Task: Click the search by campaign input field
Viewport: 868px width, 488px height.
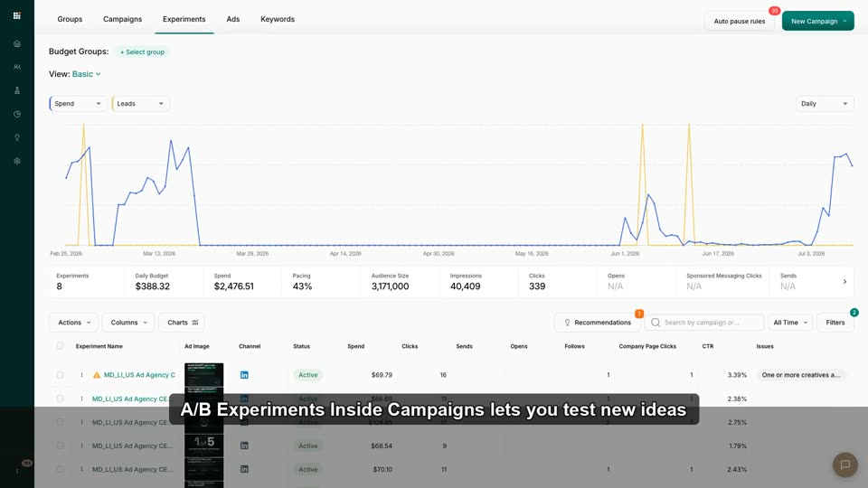Action: pos(704,323)
